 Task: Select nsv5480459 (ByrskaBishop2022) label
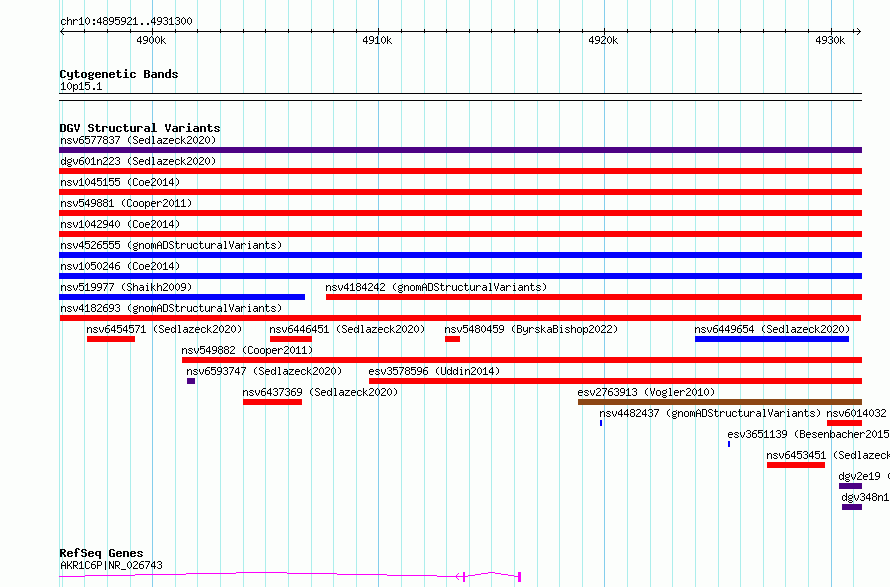click(x=531, y=329)
